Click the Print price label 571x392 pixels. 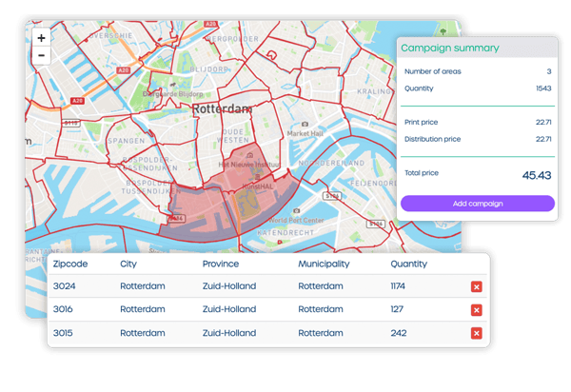tap(421, 123)
